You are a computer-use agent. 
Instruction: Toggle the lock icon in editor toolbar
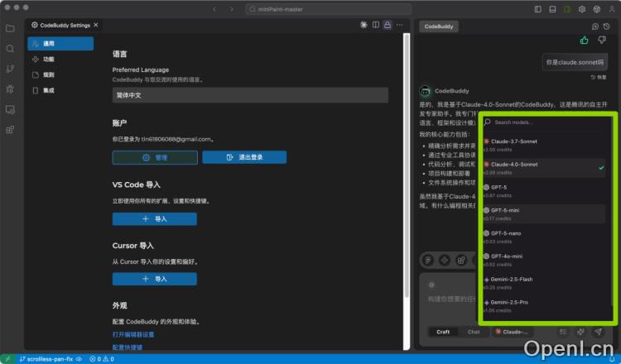pyautogui.click(x=388, y=25)
